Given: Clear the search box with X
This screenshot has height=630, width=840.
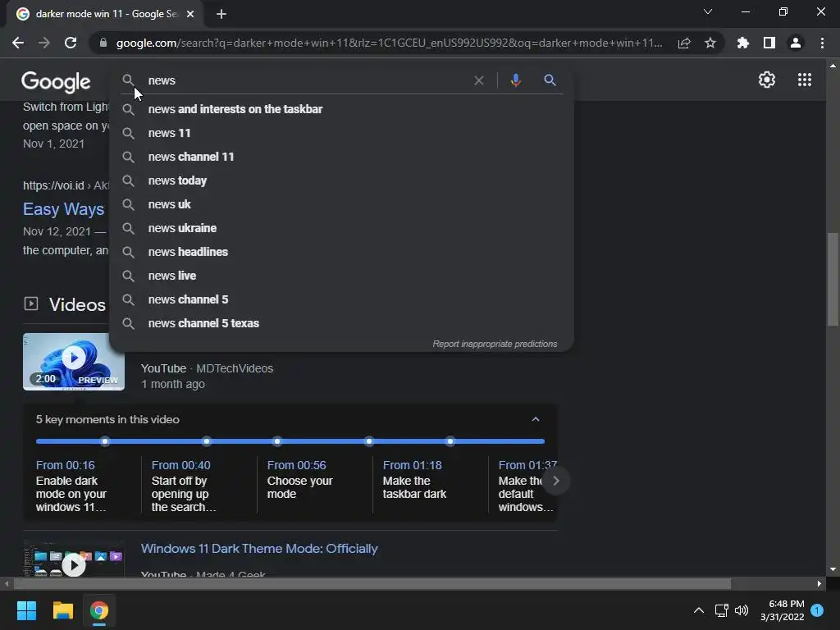Looking at the screenshot, I should click(x=479, y=80).
